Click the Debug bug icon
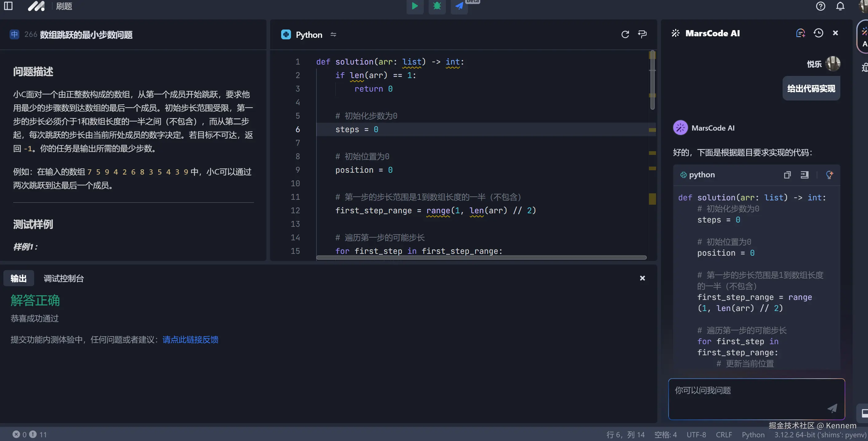 click(x=437, y=6)
